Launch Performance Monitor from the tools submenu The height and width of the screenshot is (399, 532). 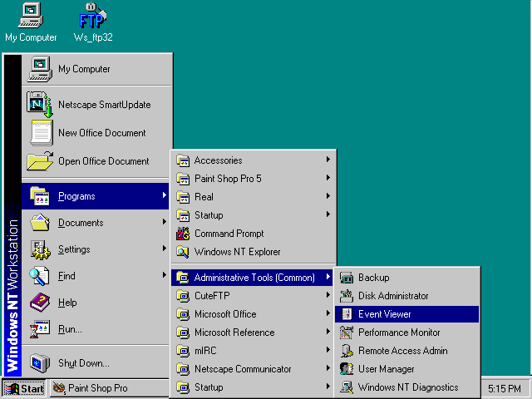pos(406,332)
